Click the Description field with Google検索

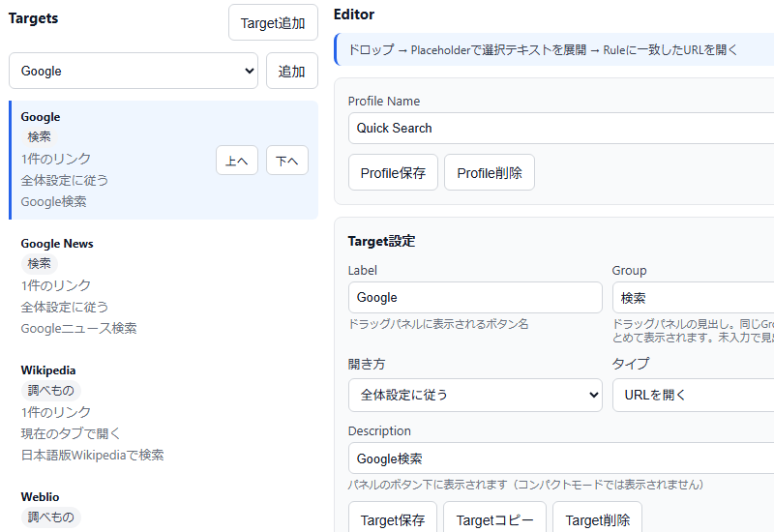click(561, 458)
